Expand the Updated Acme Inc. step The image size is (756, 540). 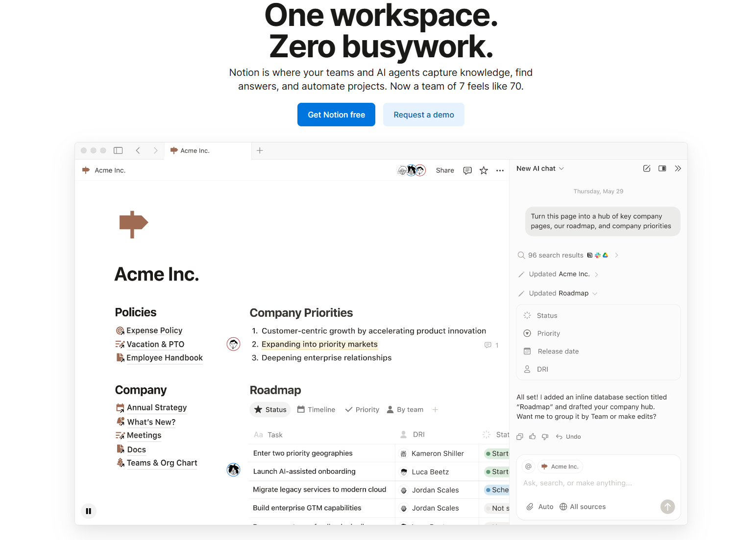558,274
